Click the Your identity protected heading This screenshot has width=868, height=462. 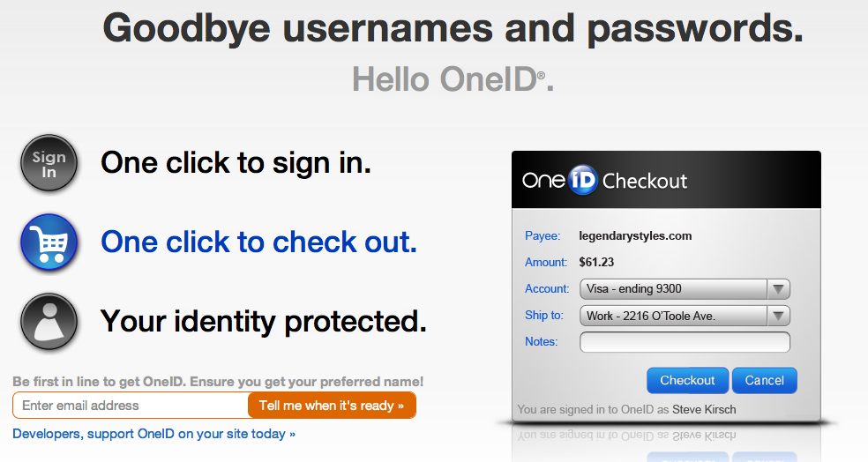coord(264,321)
